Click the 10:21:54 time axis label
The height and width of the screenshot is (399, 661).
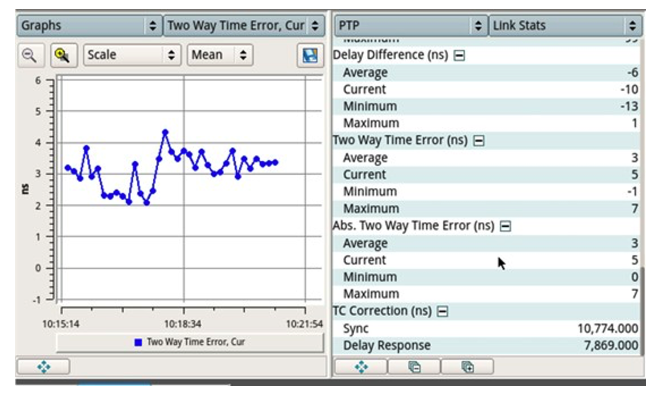[304, 324]
